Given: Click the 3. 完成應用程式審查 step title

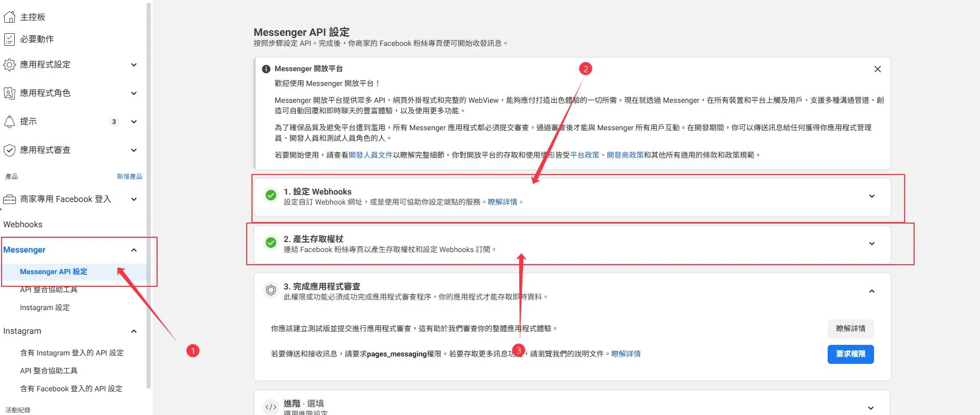Looking at the screenshot, I should (322, 286).
